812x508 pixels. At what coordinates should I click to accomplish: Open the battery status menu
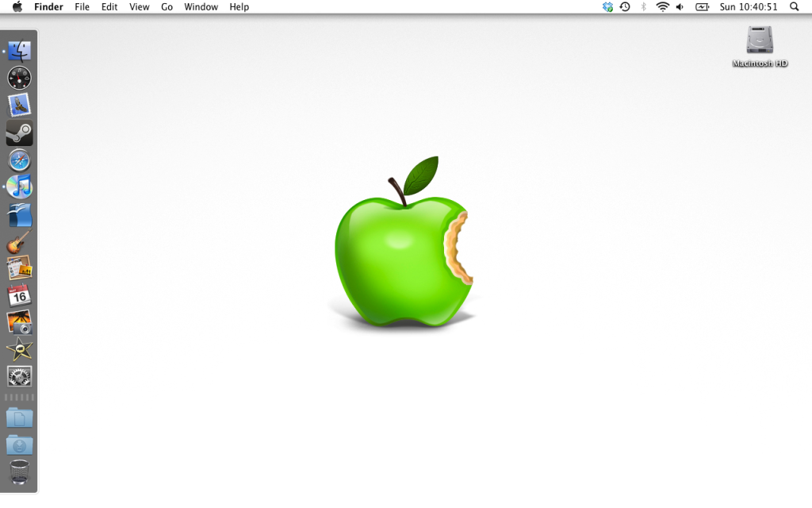(702, 6)
